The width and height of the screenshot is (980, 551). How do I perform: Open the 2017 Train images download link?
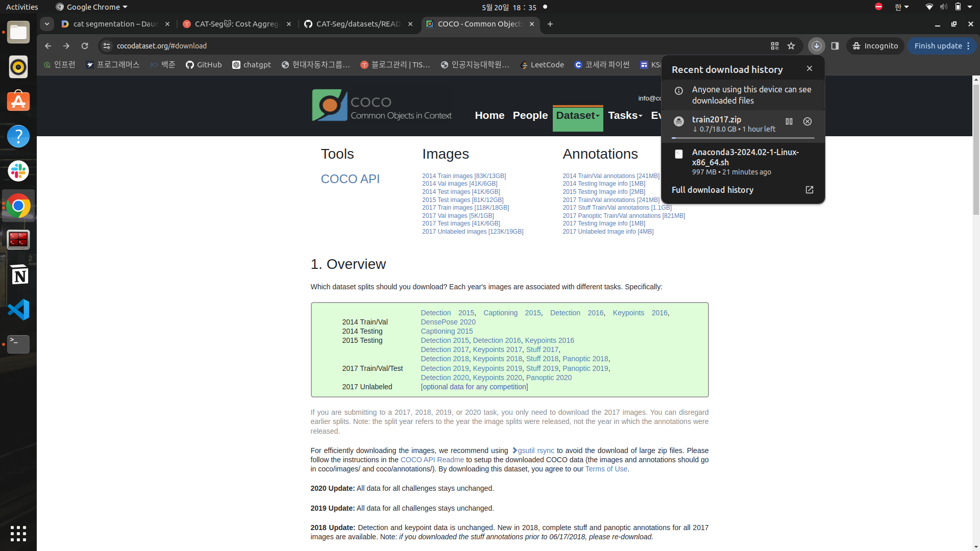(x=465, y=208)
